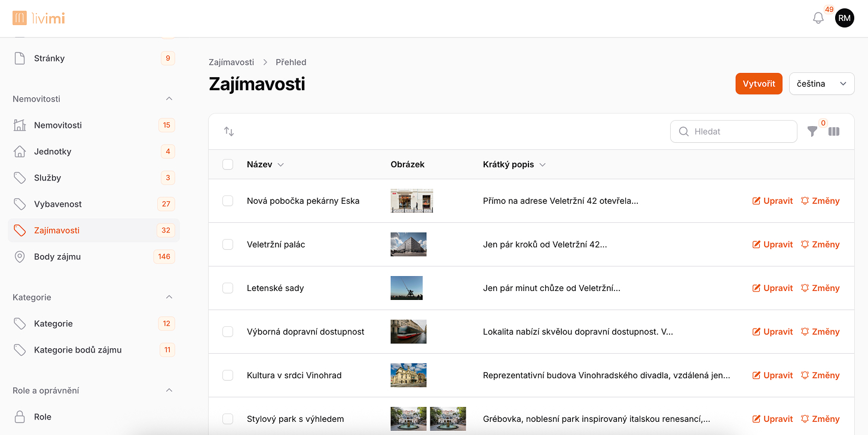868x435 pixels.
Task: Collapse the Kategorie sidebar section
Action: point(169,297)
